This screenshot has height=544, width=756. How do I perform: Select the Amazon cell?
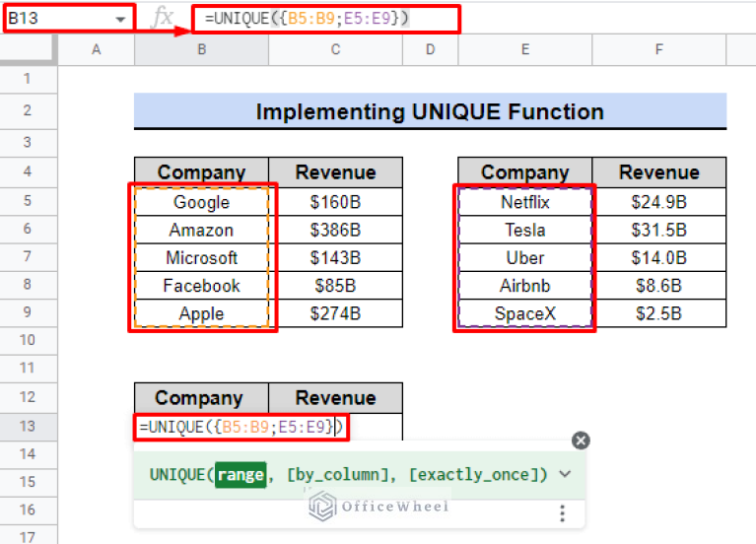coord(201,230)
